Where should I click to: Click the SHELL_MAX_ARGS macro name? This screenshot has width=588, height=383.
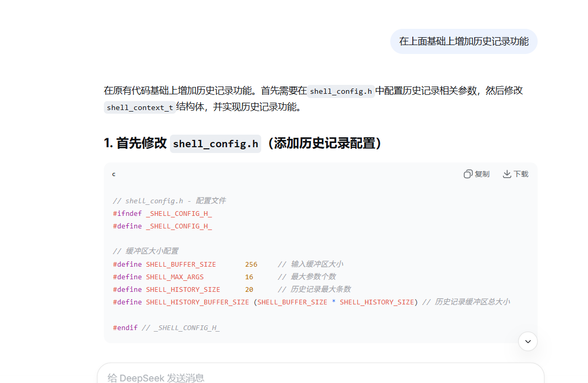coord(175,277)
